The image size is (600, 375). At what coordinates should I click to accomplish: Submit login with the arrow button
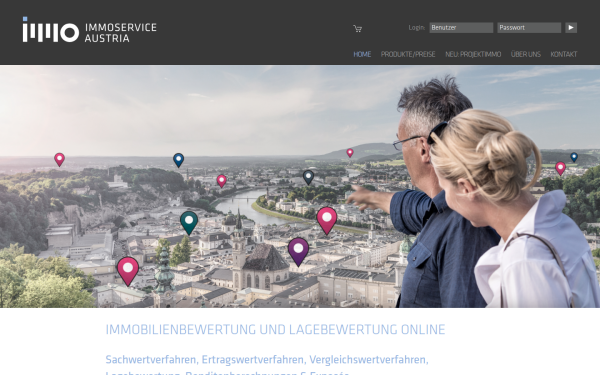[x=571, y=28]
